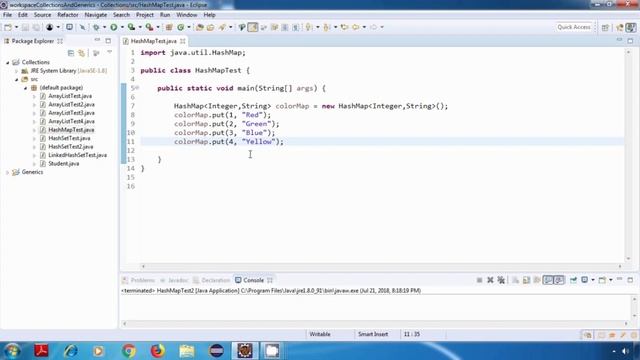Select the src folder in tree
Image resolution: width=640 pixels, height=360 pixels.
click(x=34, y=79)
